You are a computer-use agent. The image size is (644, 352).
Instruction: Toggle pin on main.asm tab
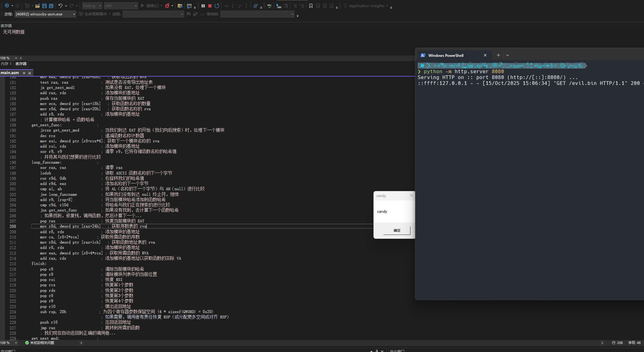pos(24,73)
